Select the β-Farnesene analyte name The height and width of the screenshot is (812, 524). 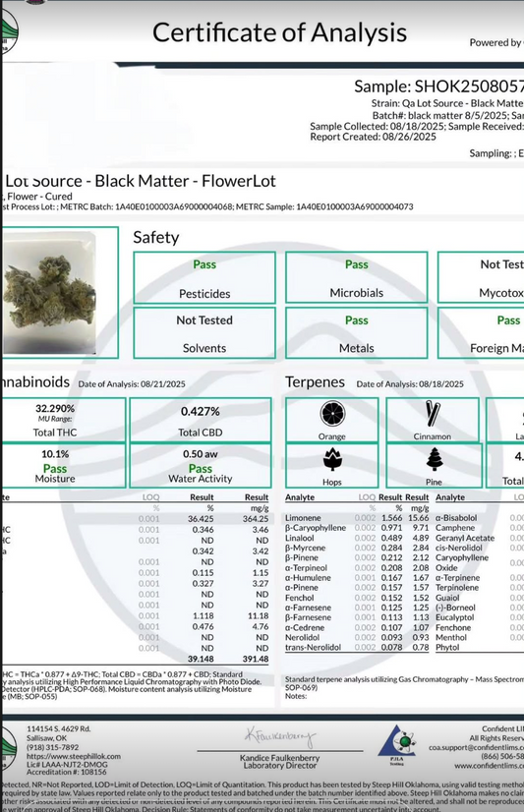[x=308, y=617]
